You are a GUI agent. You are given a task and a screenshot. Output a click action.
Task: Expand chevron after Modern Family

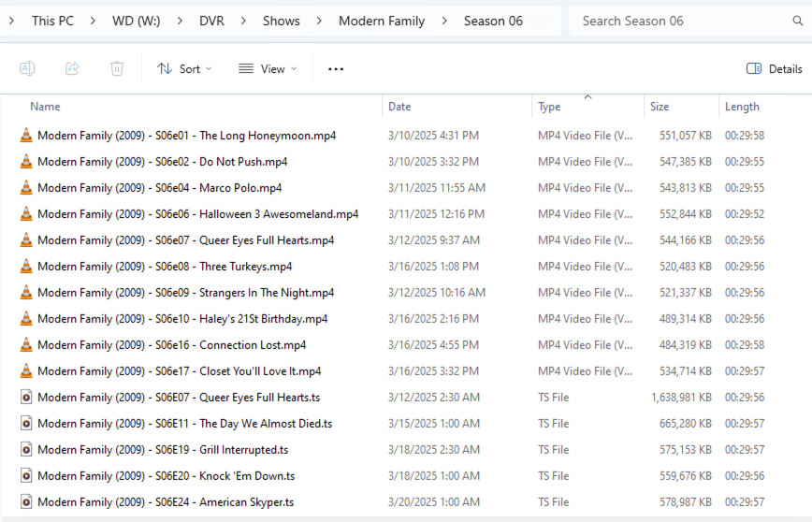(x=444, y=21)
